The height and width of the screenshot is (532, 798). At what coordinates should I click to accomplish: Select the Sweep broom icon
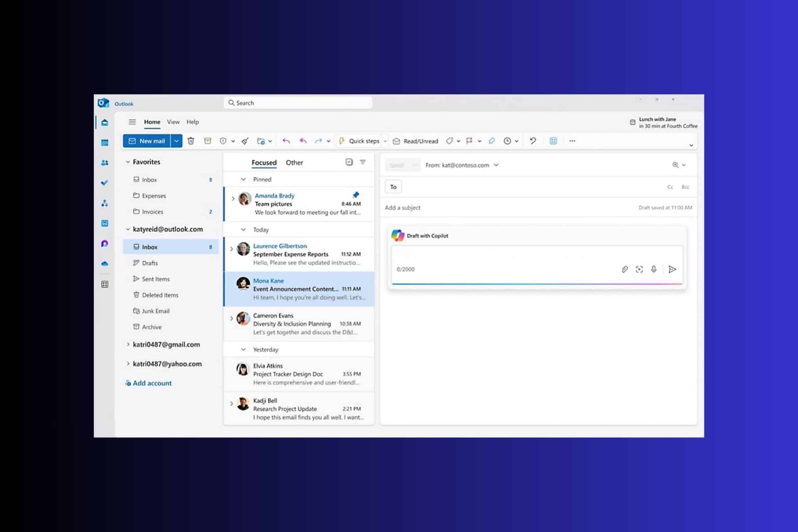tap(244, 141)
